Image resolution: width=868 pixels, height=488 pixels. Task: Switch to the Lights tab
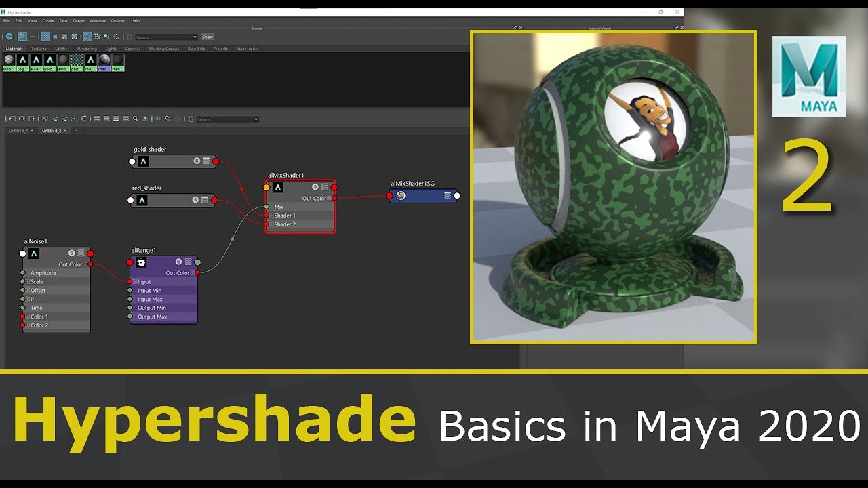point(111,49)
